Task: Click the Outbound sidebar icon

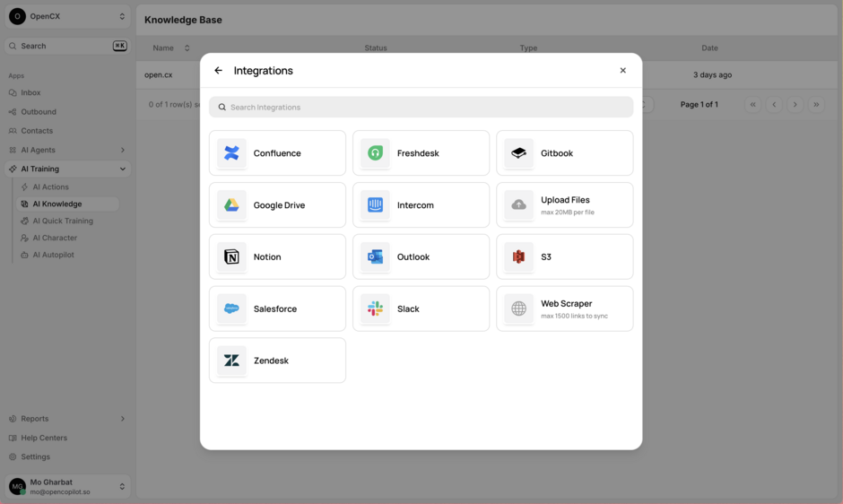Action: [x=13, y=112]
